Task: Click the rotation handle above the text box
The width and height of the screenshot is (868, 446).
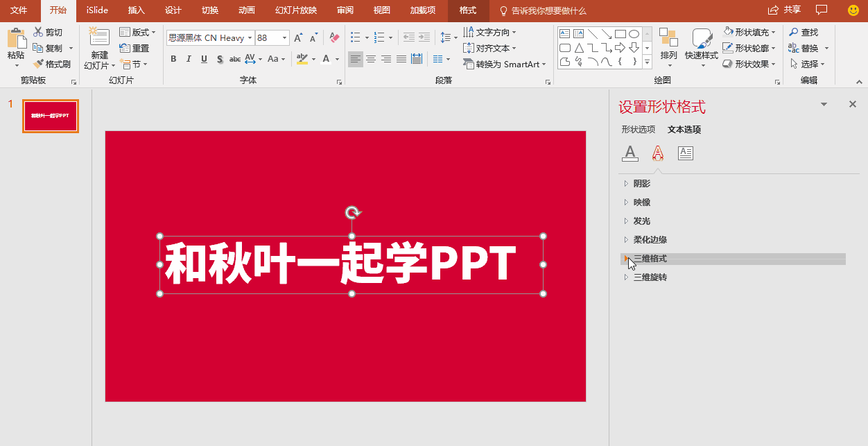Action: [x=352, y=212]
